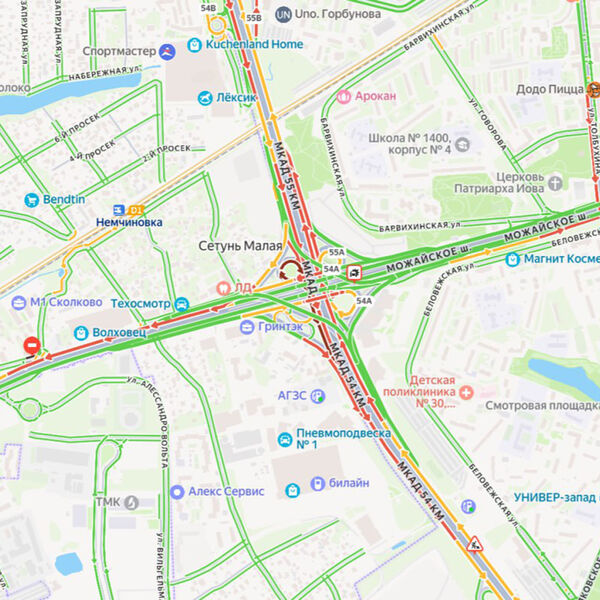Open the Гринтэк briefcase icon
Viewport: 600px width, 600px height.
pos(247,327)
